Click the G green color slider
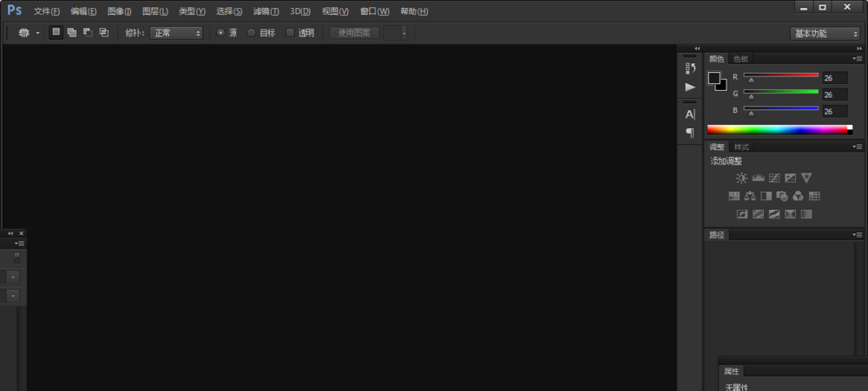Image resolution: width=868 pixels, height=391 pixels. pyautogui.click(x=780, y=91)
